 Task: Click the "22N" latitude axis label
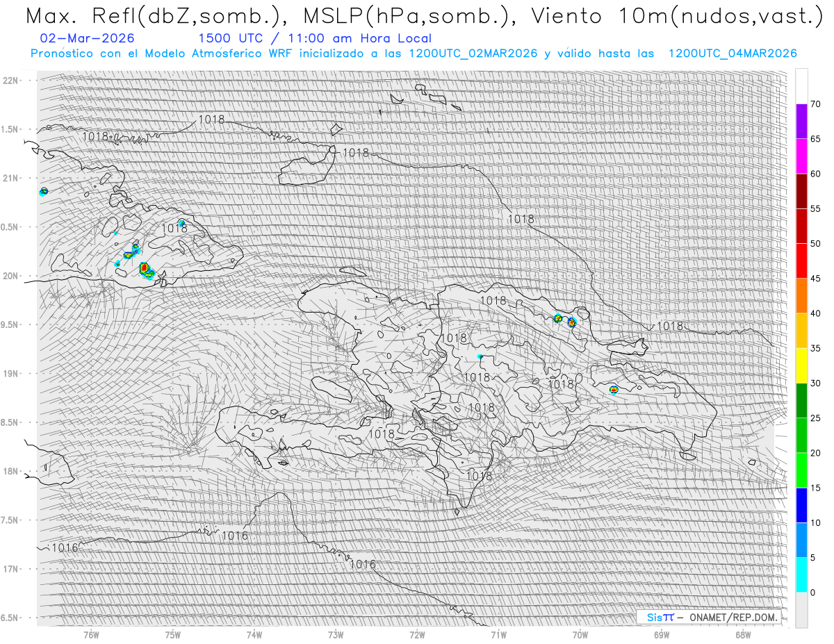point(10,80)
